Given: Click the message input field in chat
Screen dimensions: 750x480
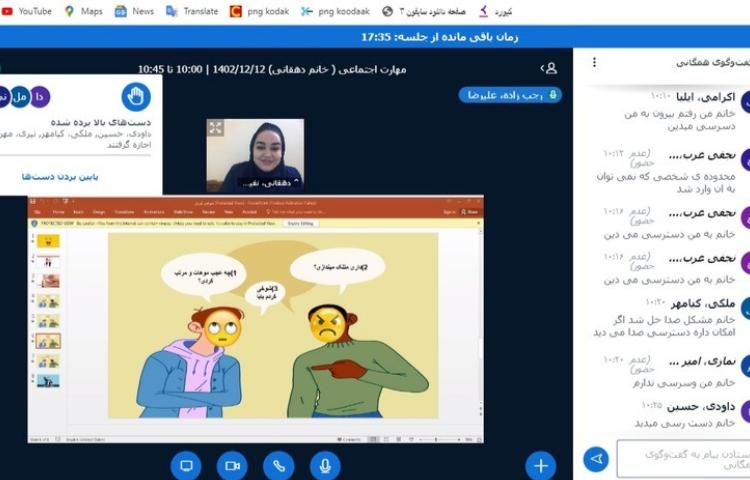Looking at the screenshot, I should (680, 459).
